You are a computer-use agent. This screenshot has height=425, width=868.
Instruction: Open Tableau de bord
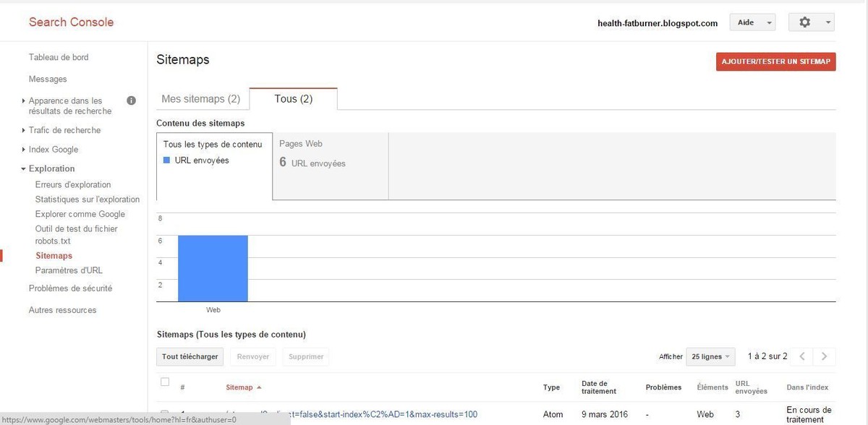pos(59,57)
